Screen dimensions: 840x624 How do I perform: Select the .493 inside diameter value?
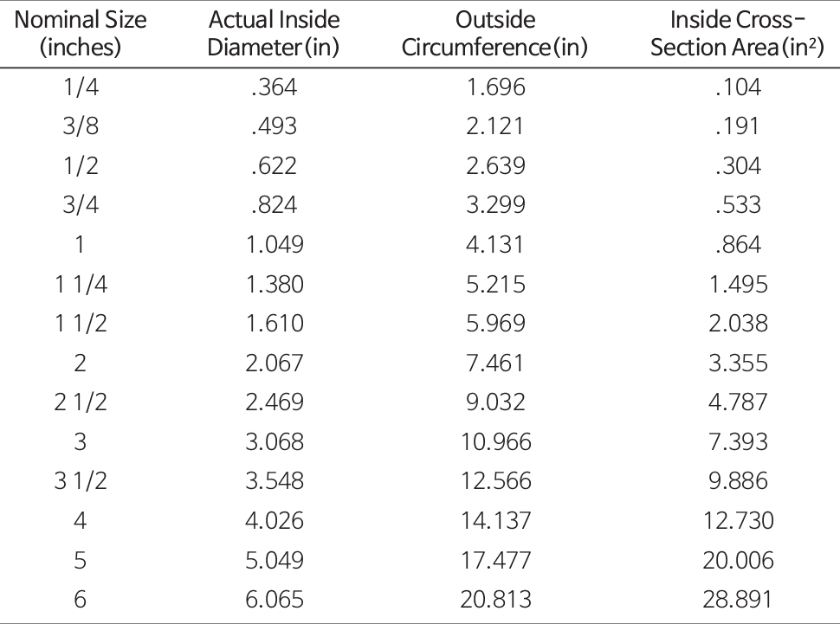pyautogui.click(x=275, y=126)
